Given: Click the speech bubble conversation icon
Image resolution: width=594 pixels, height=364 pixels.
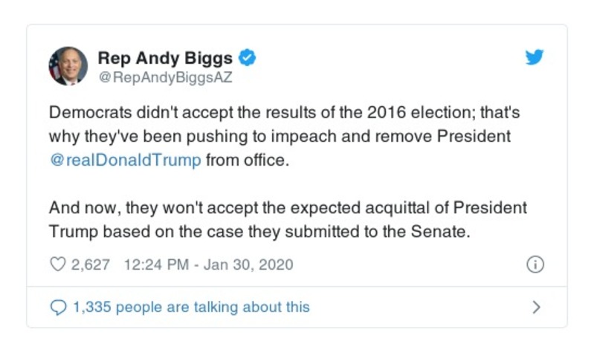Looking at the screenshot, I should (57, 307).
